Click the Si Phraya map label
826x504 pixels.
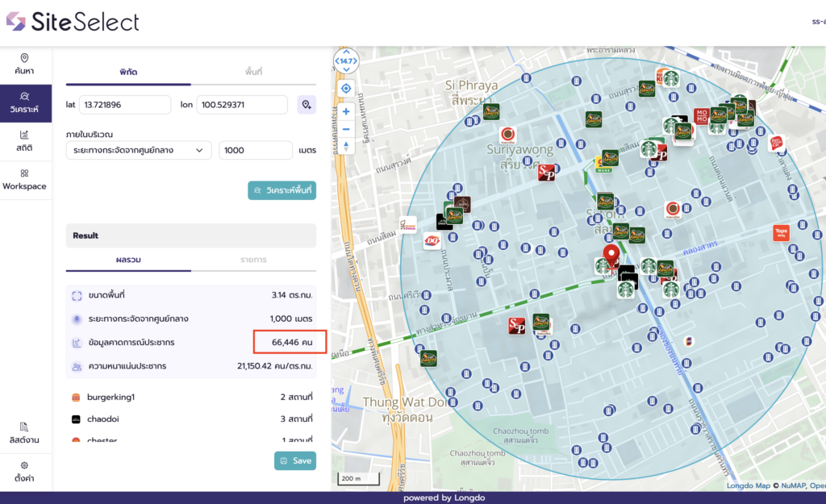pyautogui.click(x=471, y=92)
